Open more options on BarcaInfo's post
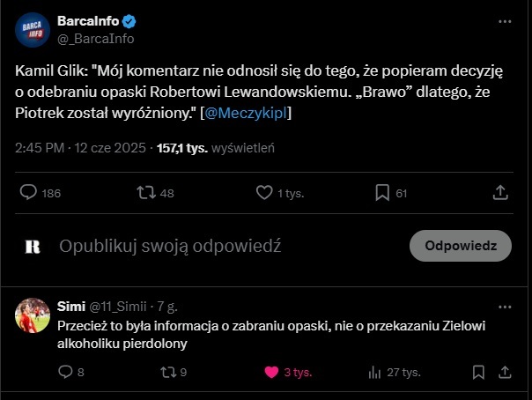 click(503, 20)
